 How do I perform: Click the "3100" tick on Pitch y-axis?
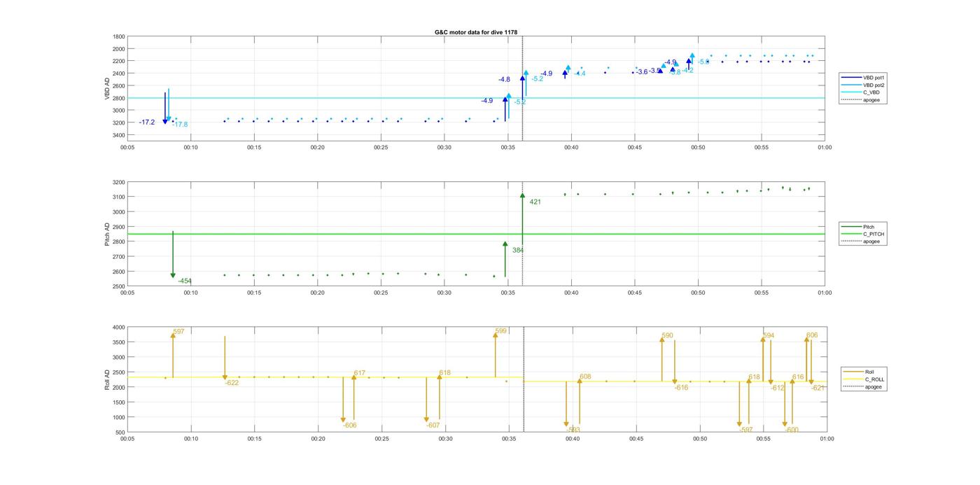[x=119, y=197]
